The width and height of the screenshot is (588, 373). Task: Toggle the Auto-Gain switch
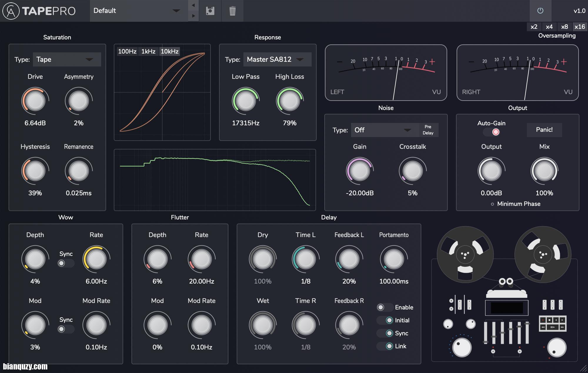[492, 132]
